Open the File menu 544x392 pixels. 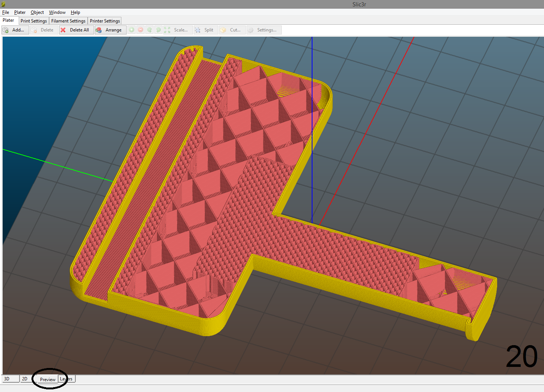6,12
